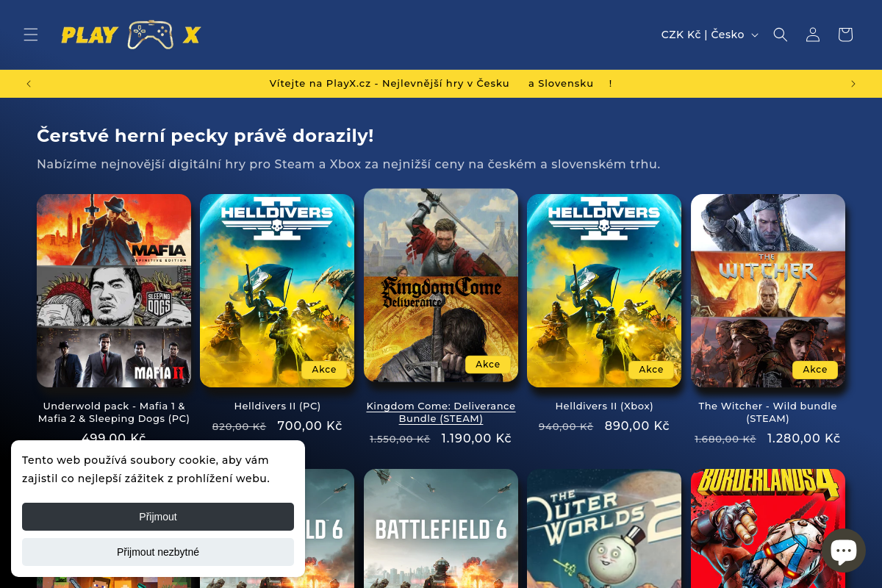Click the 1.190,00 Kč sale price
This screenshot has height=588, width=882.
point(476,438)
